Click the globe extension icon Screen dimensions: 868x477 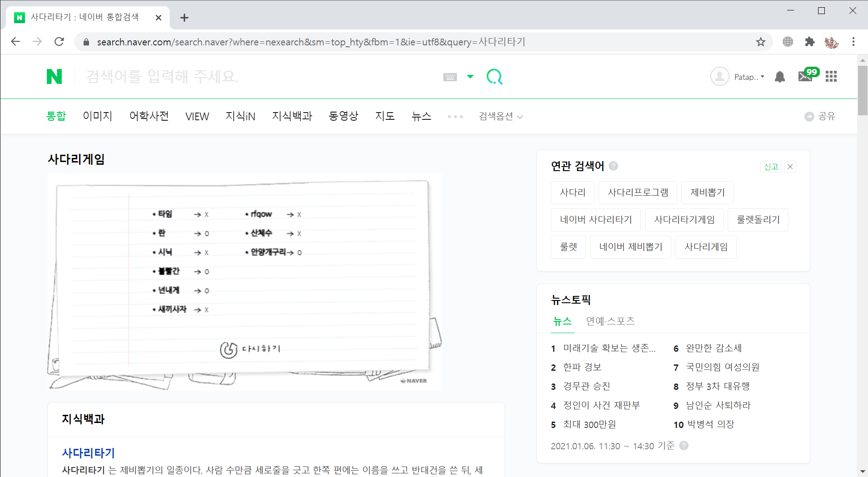(x=788, y=42)
